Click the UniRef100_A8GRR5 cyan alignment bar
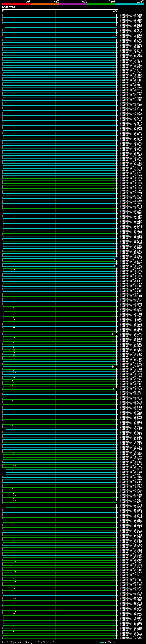 click(x=60, y=48)
